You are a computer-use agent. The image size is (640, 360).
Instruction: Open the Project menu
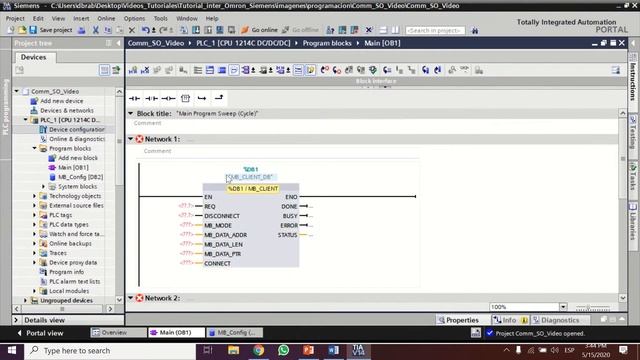click(x=15, y=18)
